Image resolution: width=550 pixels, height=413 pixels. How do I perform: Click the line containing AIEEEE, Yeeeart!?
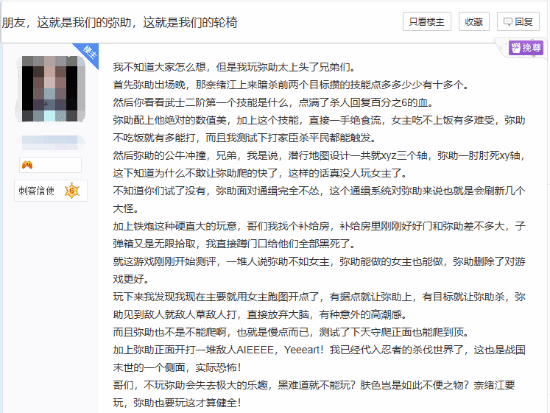point(319,350)
